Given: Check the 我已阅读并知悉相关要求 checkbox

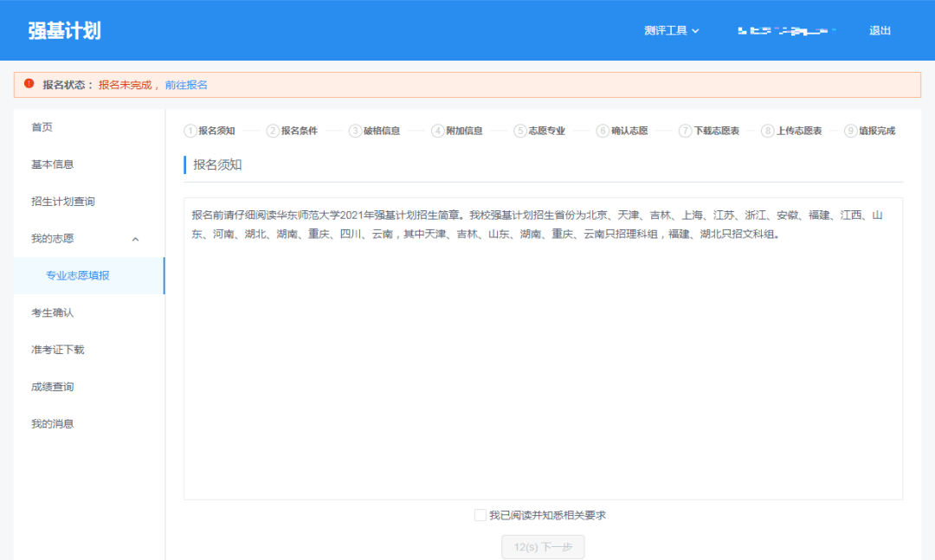Looking at the screenshot, I should 480,515.
